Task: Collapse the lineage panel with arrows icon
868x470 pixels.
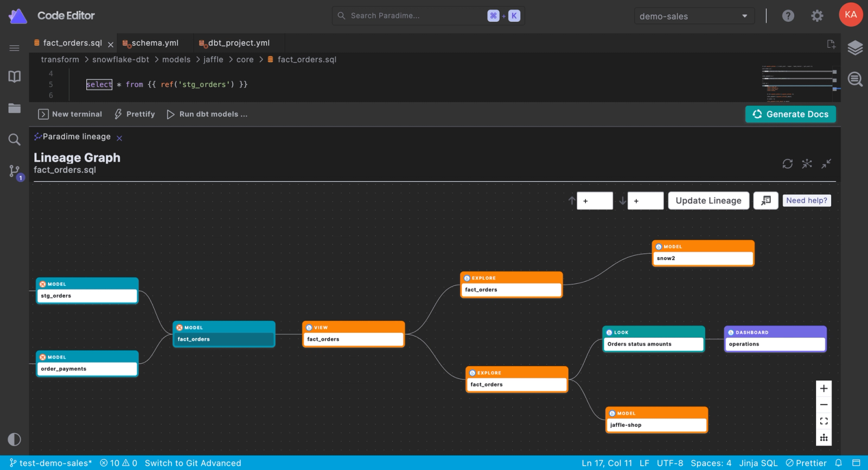Action: tap(826, 163)
